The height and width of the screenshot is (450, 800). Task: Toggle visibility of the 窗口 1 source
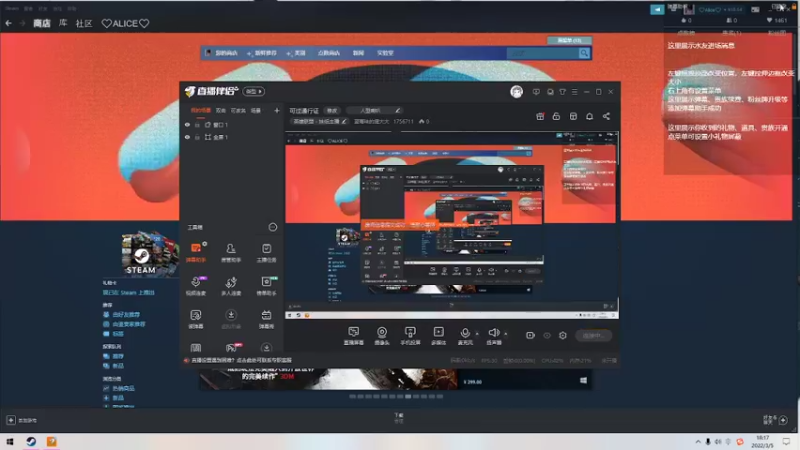point(187,125)
